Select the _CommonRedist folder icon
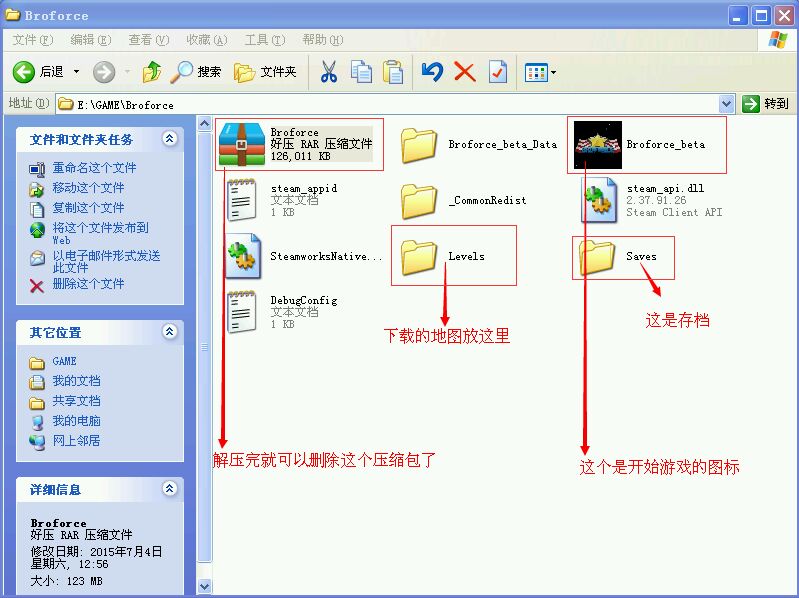 pos(419,201)
